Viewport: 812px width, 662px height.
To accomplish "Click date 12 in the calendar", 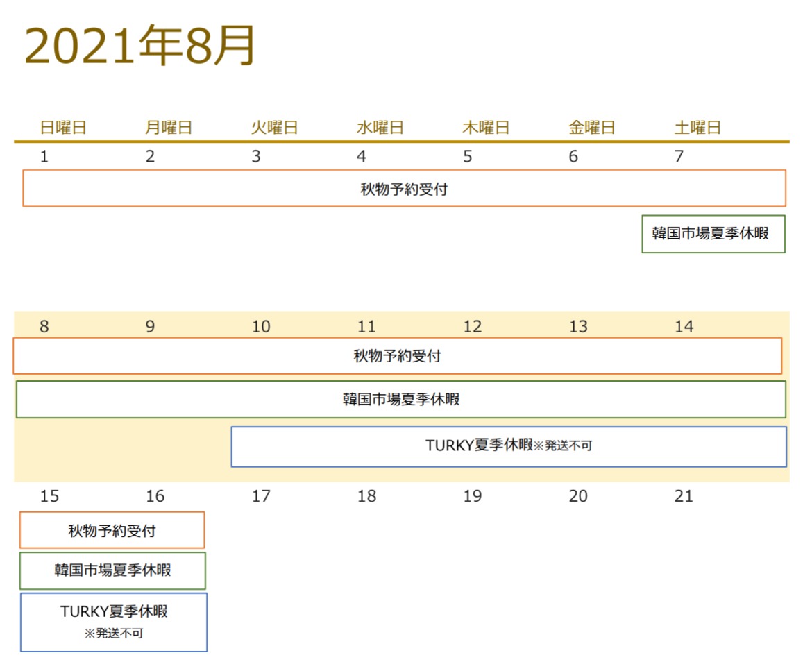I will (473, 327).
